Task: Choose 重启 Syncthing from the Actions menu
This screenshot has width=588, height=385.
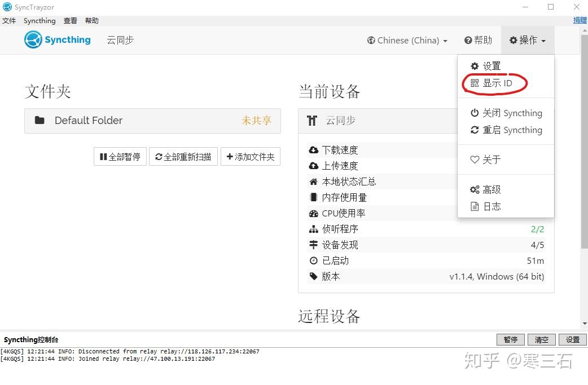Action: (506, 130)
